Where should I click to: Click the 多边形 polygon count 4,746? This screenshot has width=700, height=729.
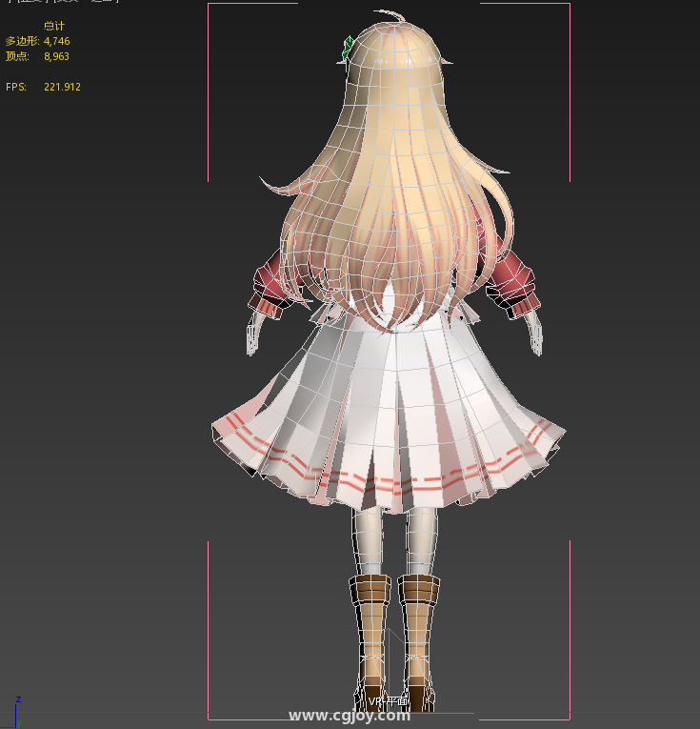(x=56, y=41)
